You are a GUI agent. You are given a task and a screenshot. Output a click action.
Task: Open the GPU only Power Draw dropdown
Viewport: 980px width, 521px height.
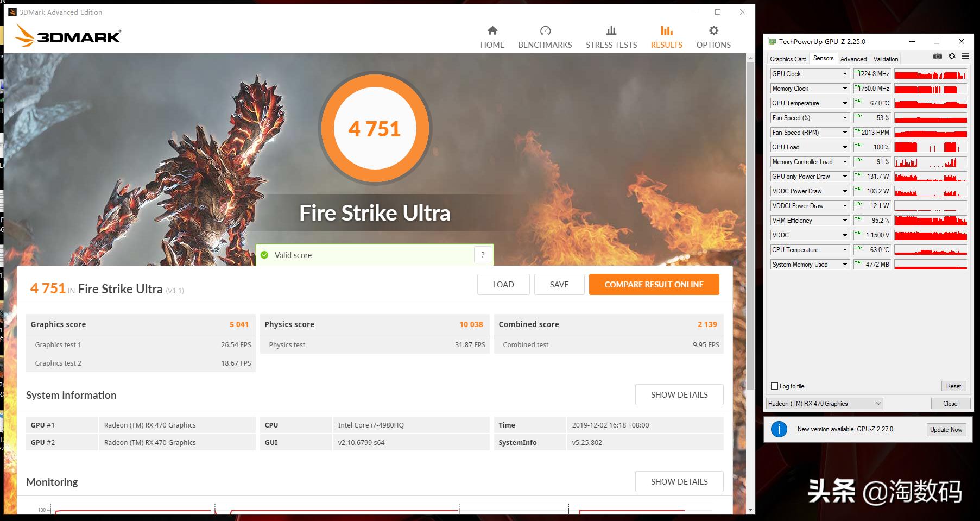(x=845, y=177)
